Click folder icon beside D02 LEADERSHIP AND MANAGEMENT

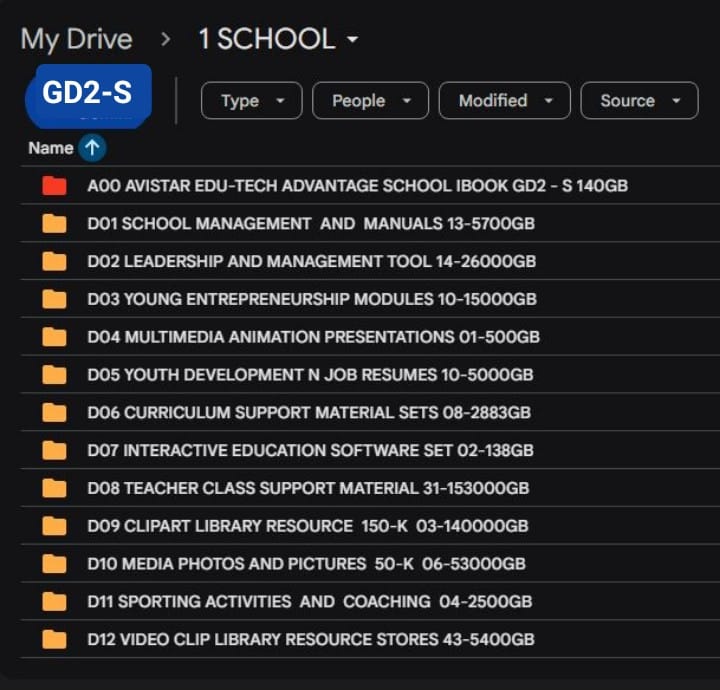[54, 261]
